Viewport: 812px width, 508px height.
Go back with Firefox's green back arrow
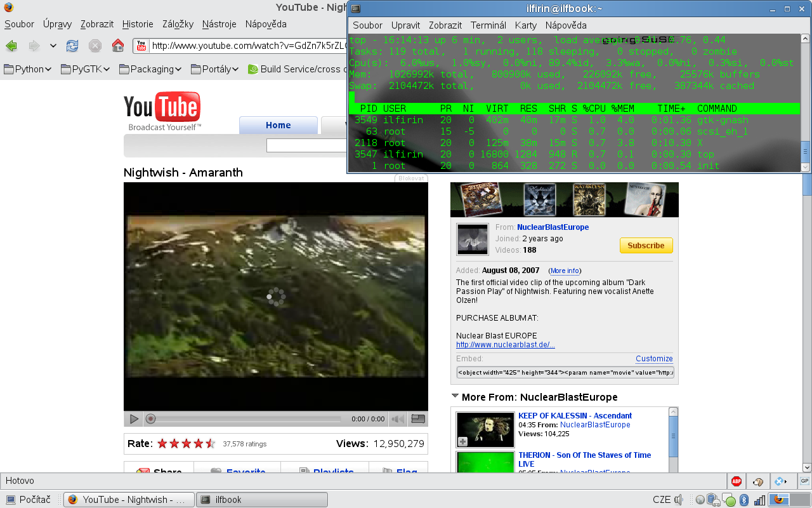[x=11, y=46]
